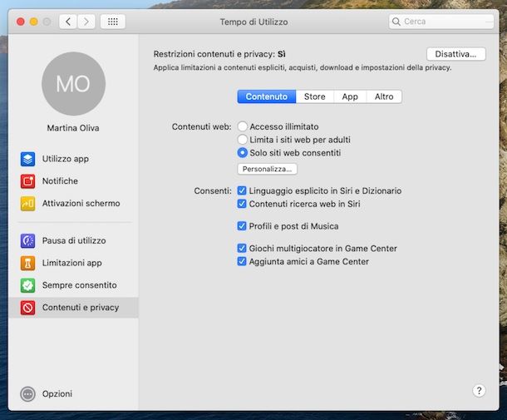Toggle Contenuti ricerca web in Siri checkbox

(242, 204)
